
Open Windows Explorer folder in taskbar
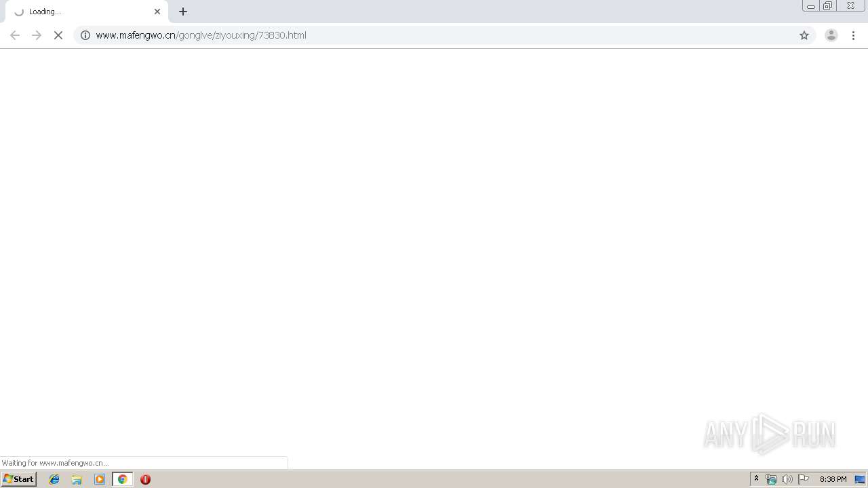click(x=77, y=479)
